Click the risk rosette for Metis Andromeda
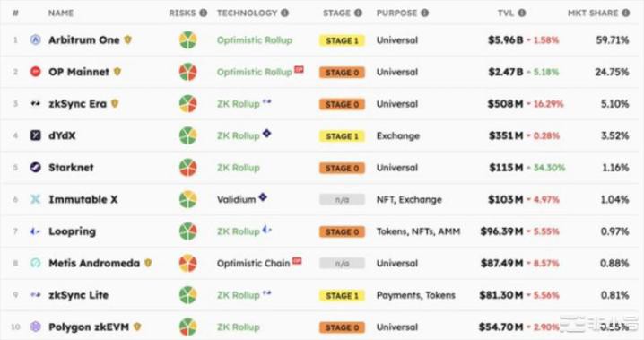This screenshot has height=340, width=644. point(187,263)
